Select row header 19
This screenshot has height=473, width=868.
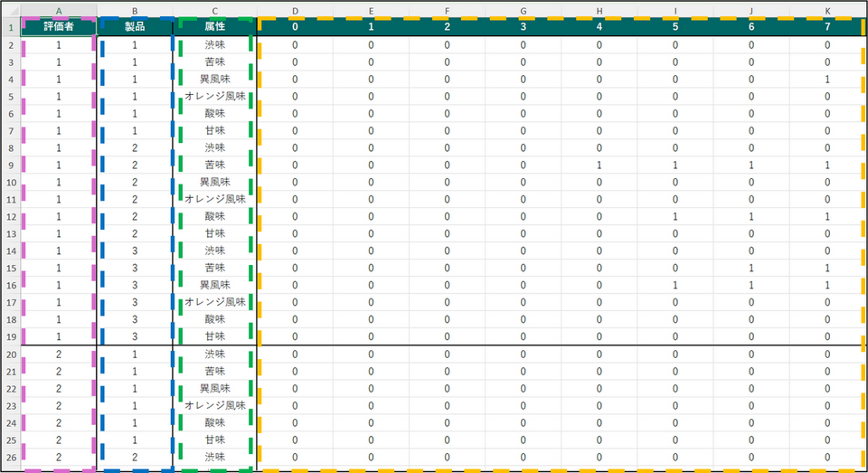(11, 336)
